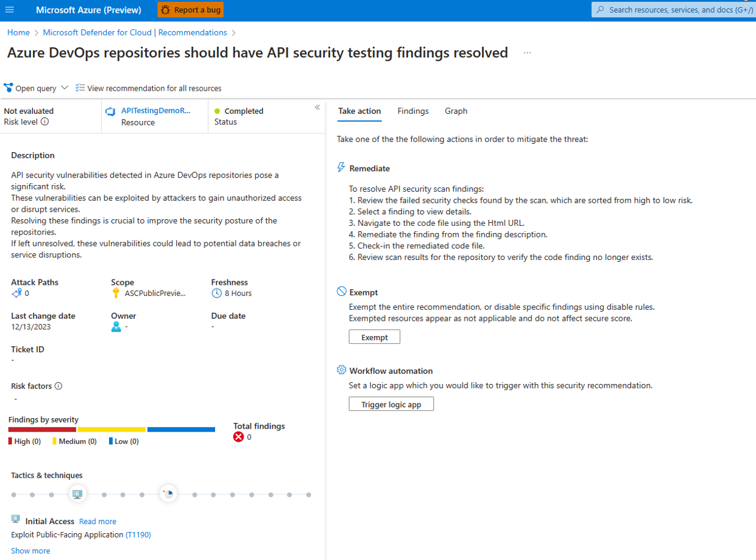Switch to the Graph tab
Screen dimensions: 756x560
point(456,111)
